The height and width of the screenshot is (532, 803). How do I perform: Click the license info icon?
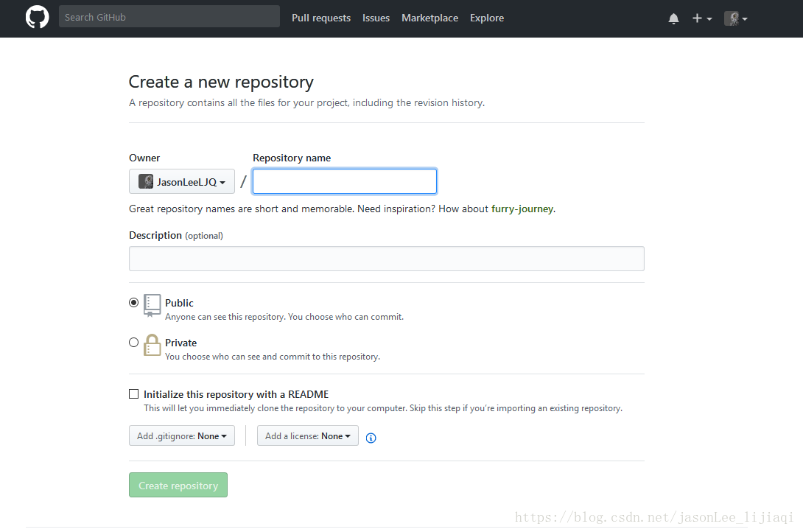coord(371,438)
